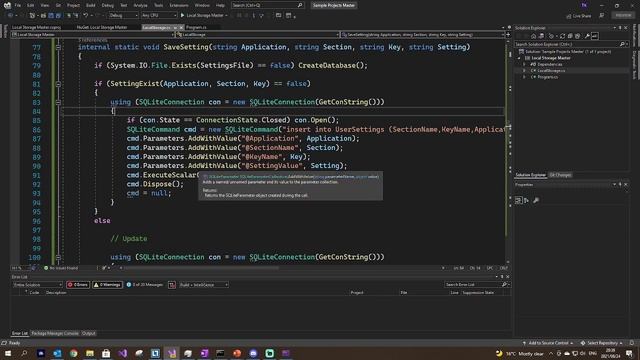Click the Save All toolbar icon
The width and height of the screenshot is (640, 360).
(x=58, y=15)
